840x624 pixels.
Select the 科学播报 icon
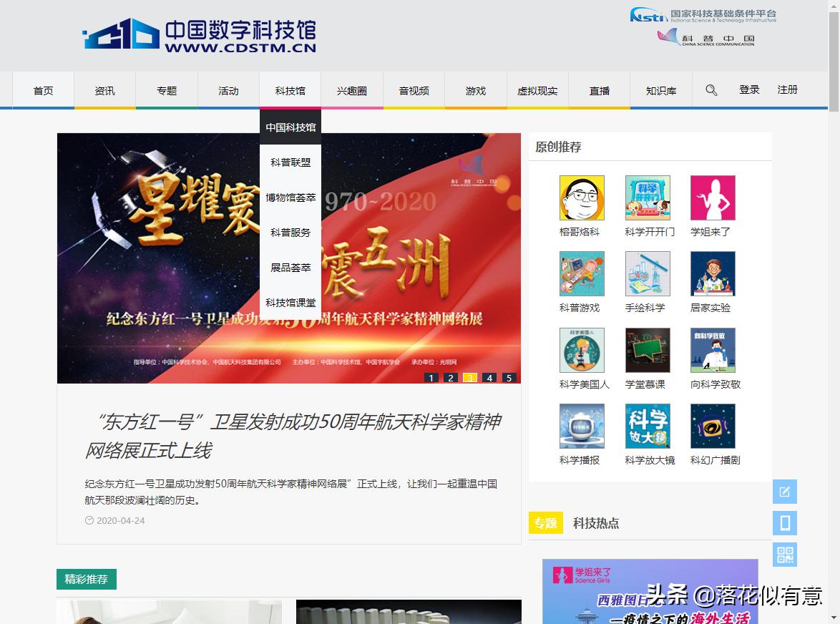582,426
